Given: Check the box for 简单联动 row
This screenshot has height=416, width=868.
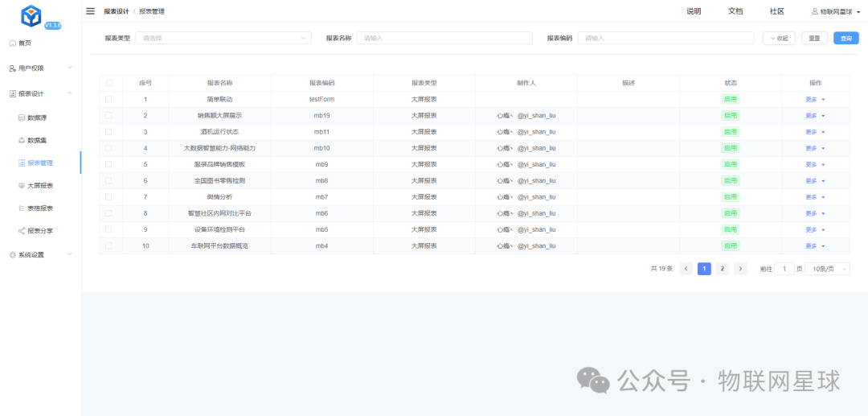Looking at the screenshot, I should coord(108,99).
